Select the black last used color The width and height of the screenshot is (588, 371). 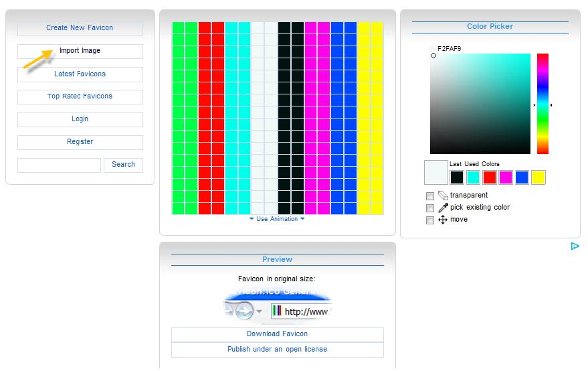pos(457,177)
